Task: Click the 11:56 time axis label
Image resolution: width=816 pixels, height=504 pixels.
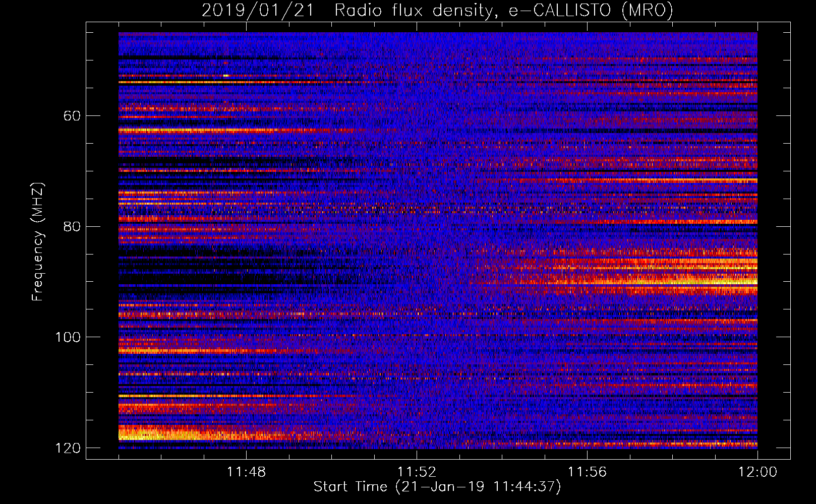Action: coord(587,472)
